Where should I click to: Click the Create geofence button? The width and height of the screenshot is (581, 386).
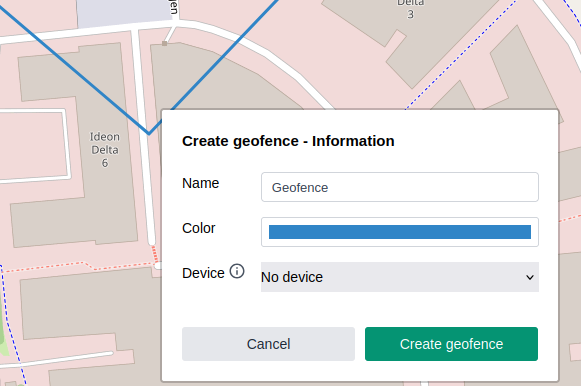[x=451, y=344]
